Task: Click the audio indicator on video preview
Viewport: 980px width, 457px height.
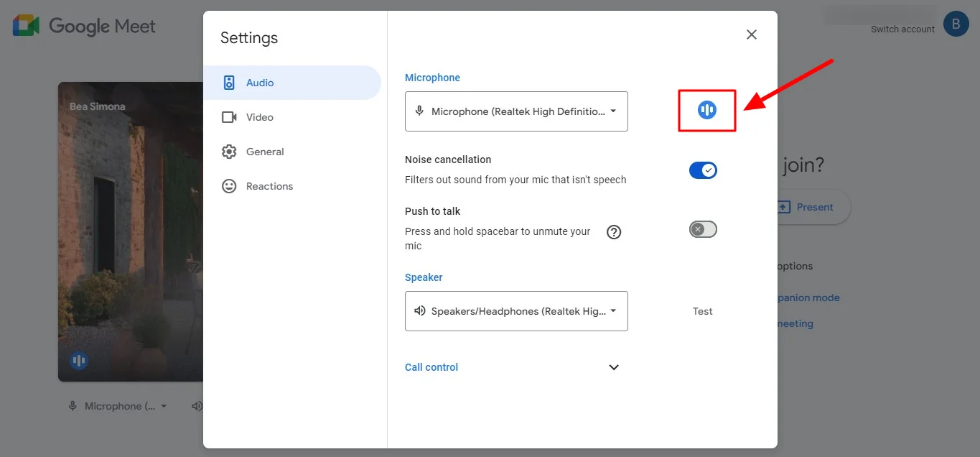Action: [79, 360]
